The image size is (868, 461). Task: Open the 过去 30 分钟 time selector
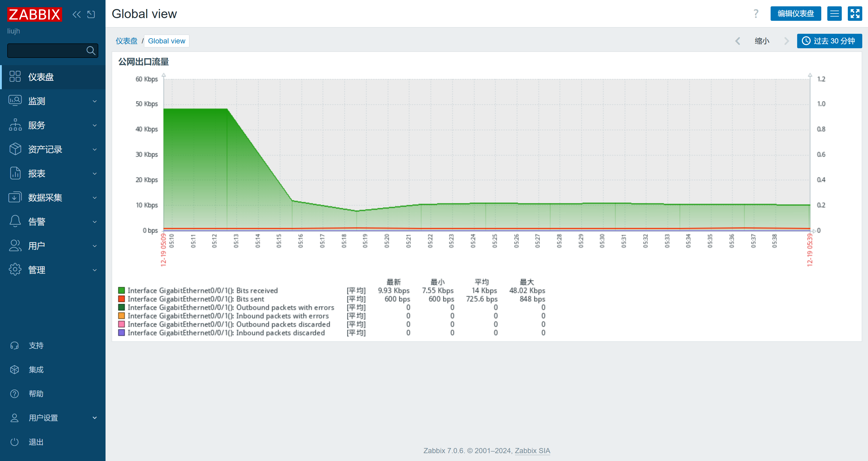829,41
